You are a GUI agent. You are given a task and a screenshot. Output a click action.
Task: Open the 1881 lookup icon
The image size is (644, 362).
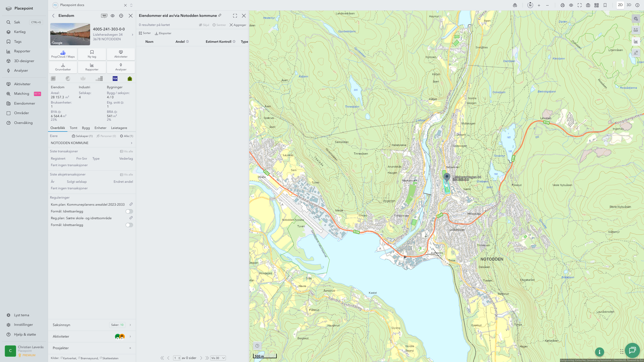tap(104, 16)
